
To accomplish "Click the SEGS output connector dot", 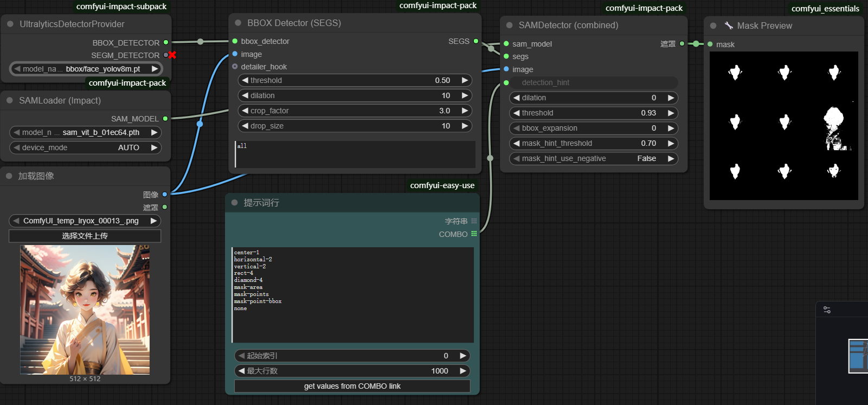I will 476,41.
